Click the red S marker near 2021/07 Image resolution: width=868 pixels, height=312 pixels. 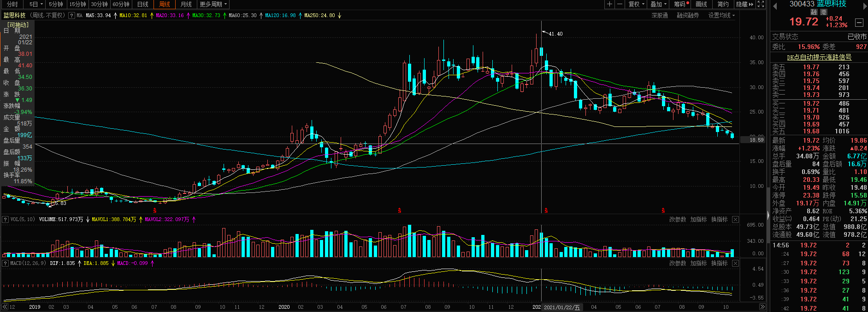coord(663,210)
